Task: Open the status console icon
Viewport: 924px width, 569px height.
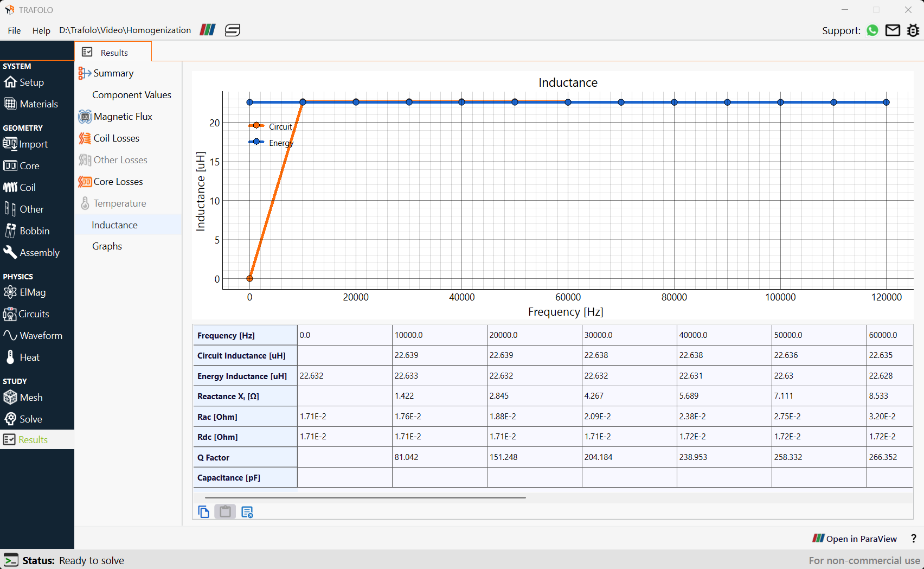Action: (x=11, y=560)
